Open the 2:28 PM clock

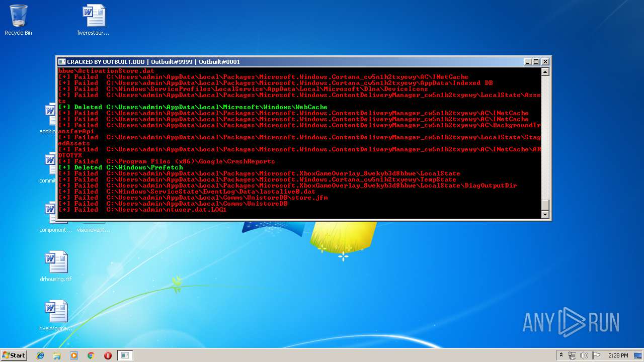618,355
